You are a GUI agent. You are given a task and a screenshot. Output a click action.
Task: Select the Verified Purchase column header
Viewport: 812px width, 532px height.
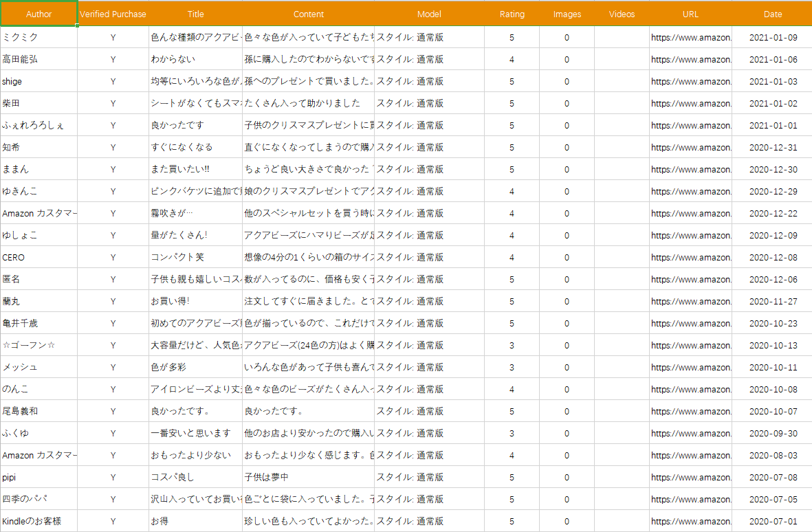113,14
